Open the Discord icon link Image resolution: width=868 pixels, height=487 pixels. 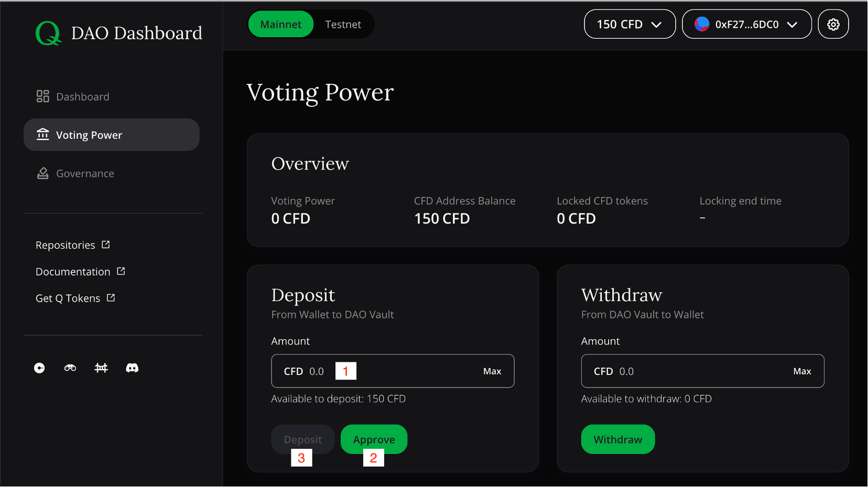132,368
